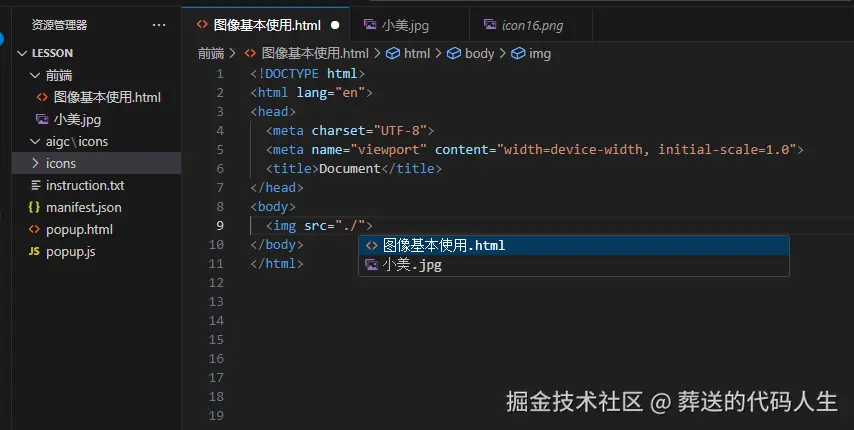
Task: Select 图像基本使用.html autocomplete suggestion
Action: pos(444,245)
